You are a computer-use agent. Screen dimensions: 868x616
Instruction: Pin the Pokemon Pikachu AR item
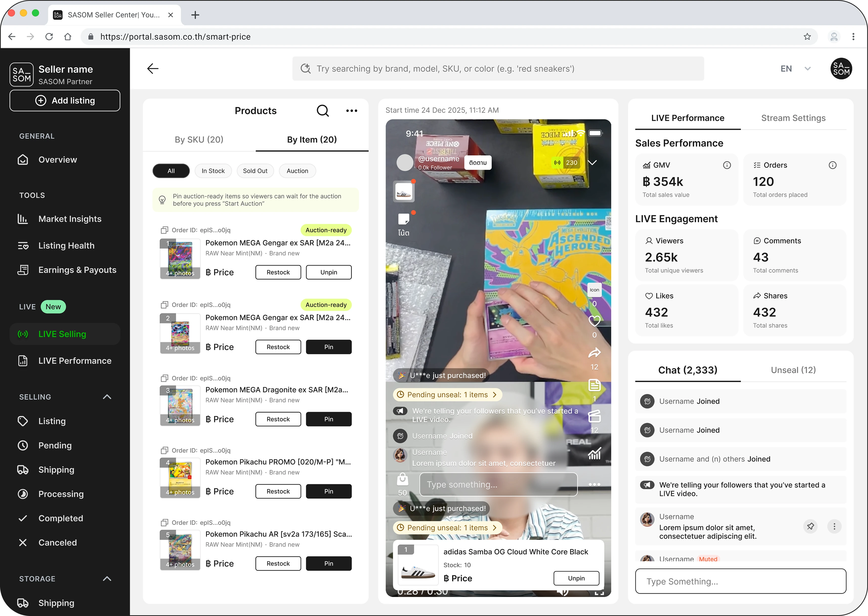click(x=329, y=563)
